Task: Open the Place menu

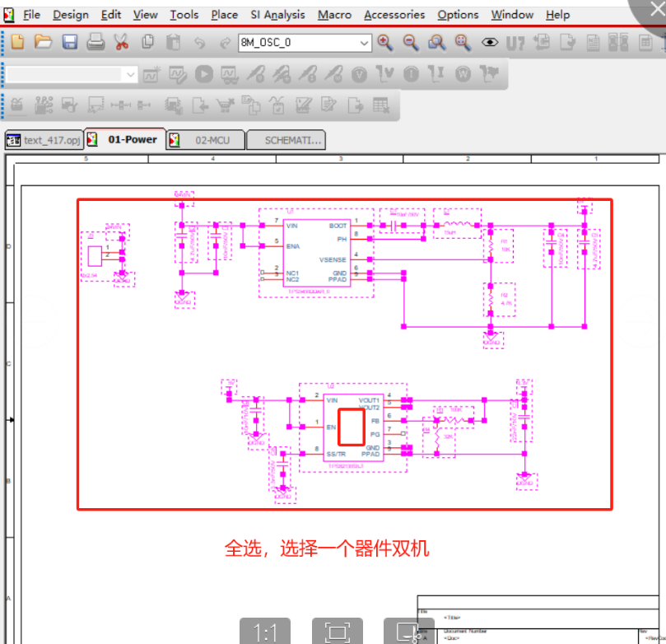Action: tap(224, 15)
